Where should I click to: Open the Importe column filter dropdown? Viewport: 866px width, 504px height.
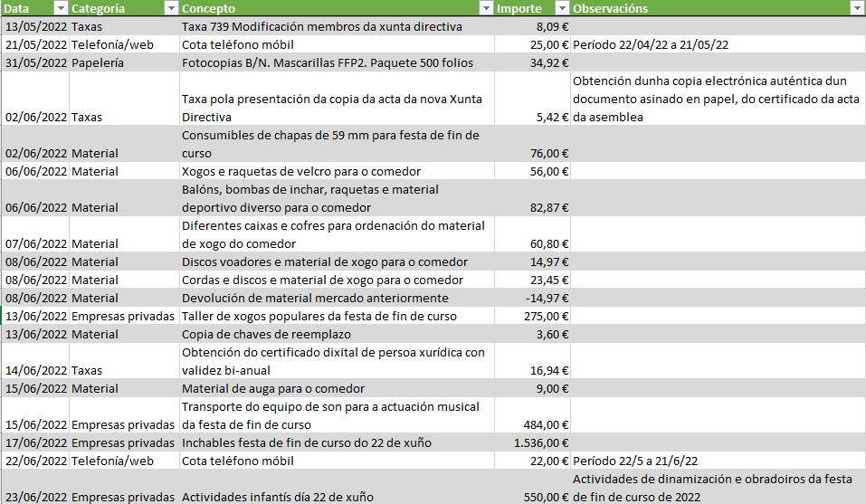pyautogui.click(x=561, y=8)
